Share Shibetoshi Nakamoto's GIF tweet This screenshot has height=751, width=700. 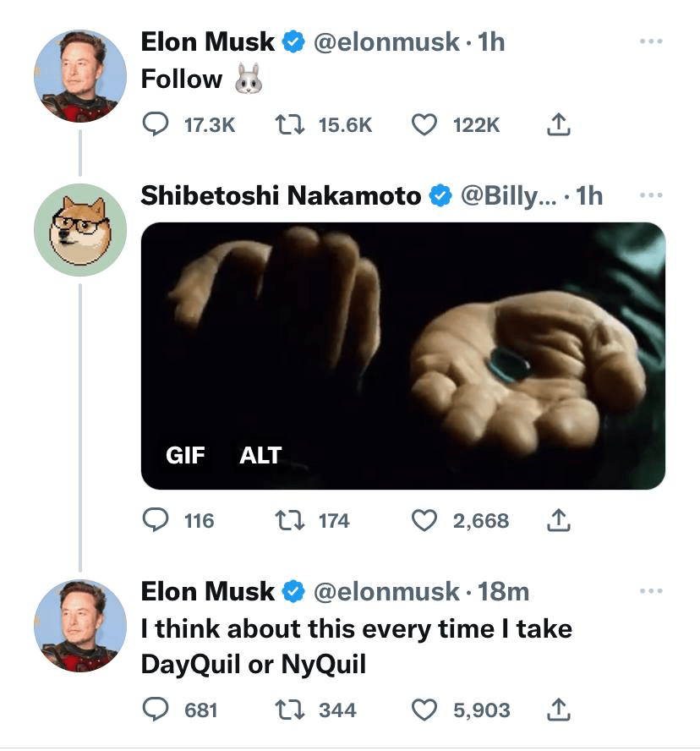coord(558,520)
